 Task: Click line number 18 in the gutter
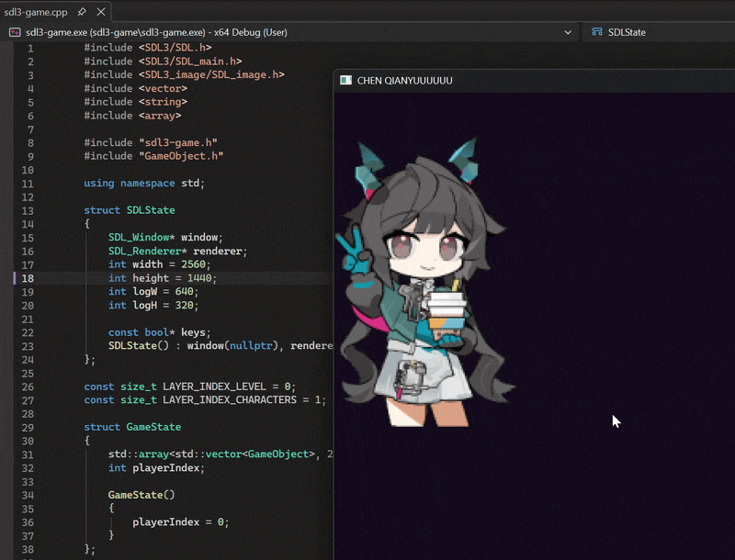coord(28,278)
